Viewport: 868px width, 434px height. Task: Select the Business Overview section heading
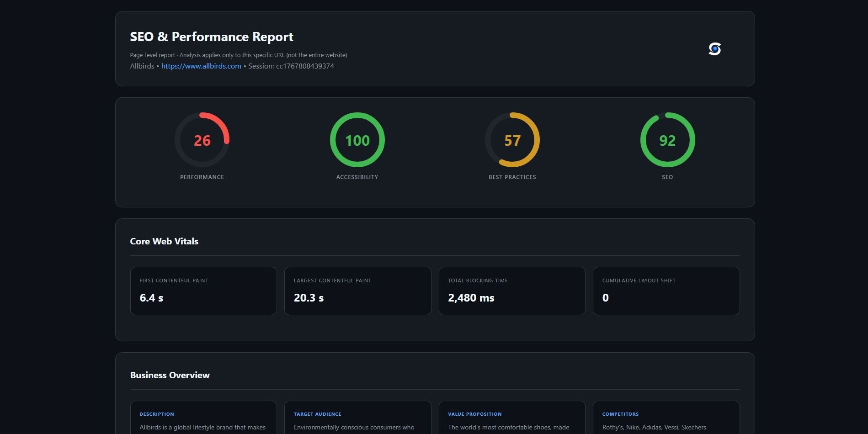click(170, 375)
